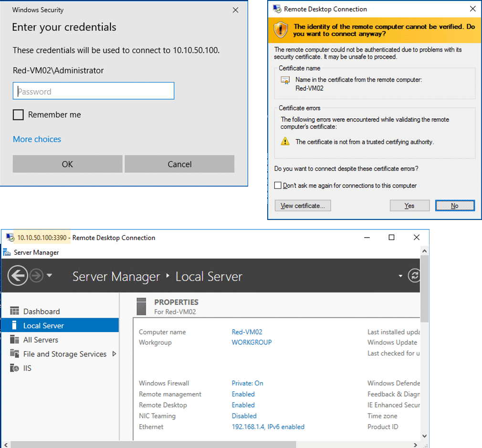Click 'Server Manager' in breadcrumb header
The height and width of the screenshot is (448, 482).
pos(116,276)
